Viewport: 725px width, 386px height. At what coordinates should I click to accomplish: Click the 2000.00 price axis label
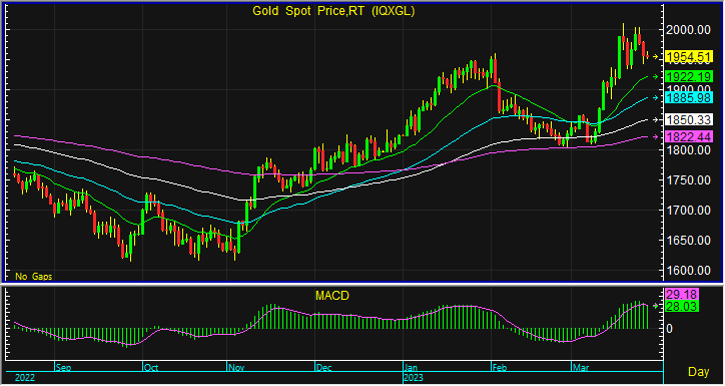[688, 30]
